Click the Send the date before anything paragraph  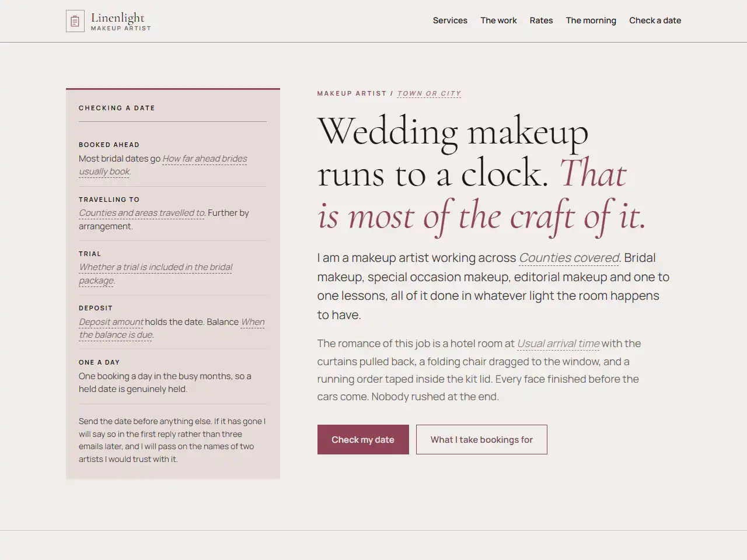(x=172, y=440)
